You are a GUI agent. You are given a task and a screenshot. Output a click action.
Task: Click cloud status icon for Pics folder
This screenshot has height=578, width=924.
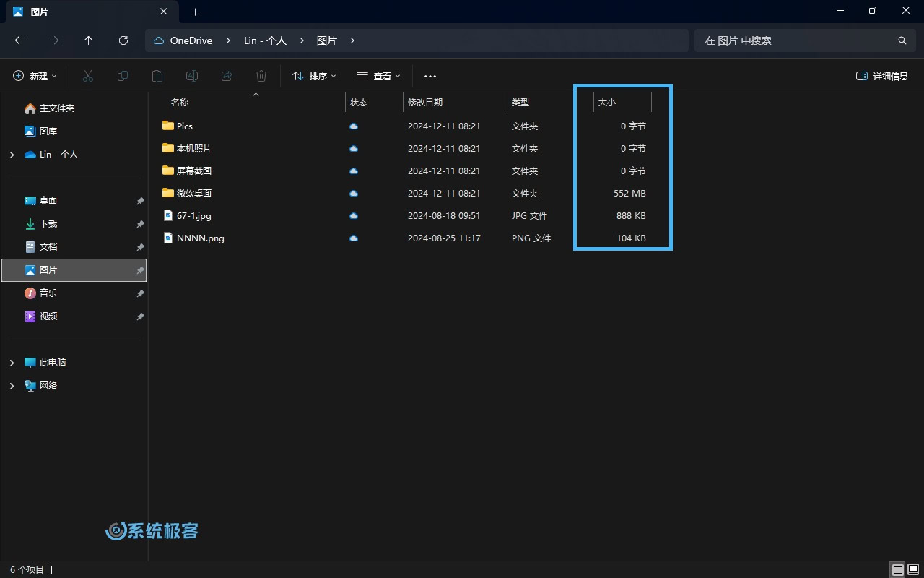[354, 126]
